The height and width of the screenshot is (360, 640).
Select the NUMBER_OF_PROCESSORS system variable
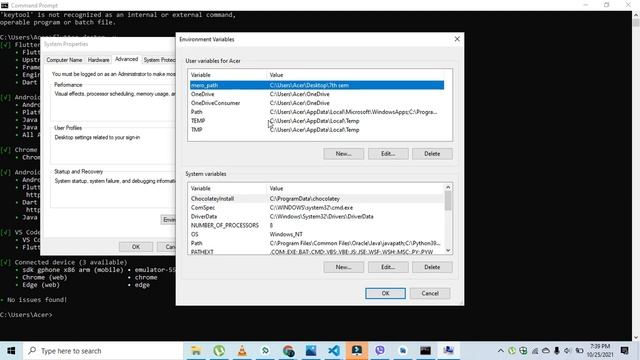(317, 225)
